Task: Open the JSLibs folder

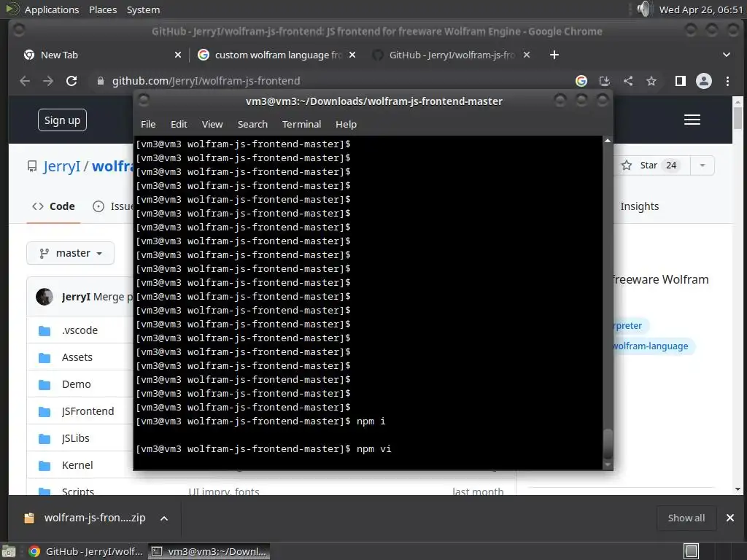Action: pyautogui.click(x=75, y=438)
